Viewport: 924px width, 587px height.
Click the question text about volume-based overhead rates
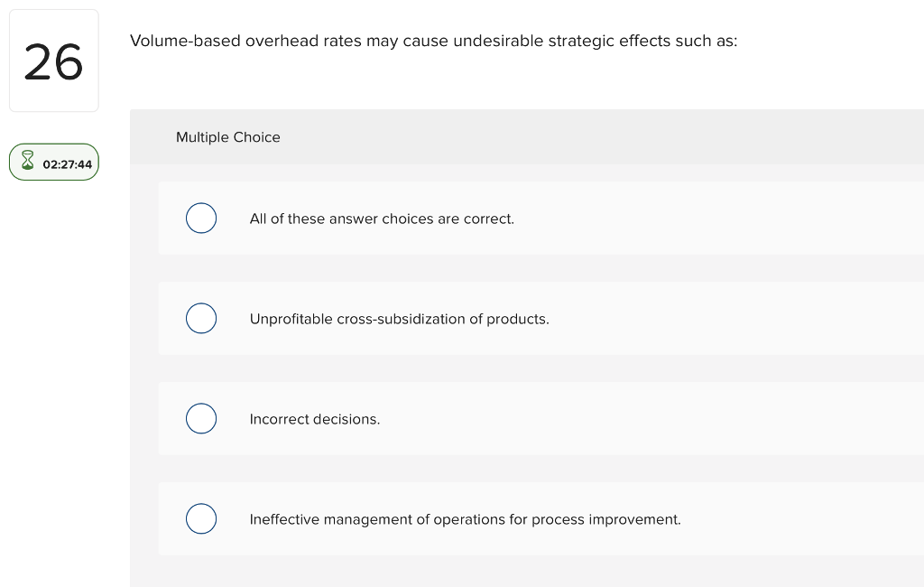click(433, 41)
